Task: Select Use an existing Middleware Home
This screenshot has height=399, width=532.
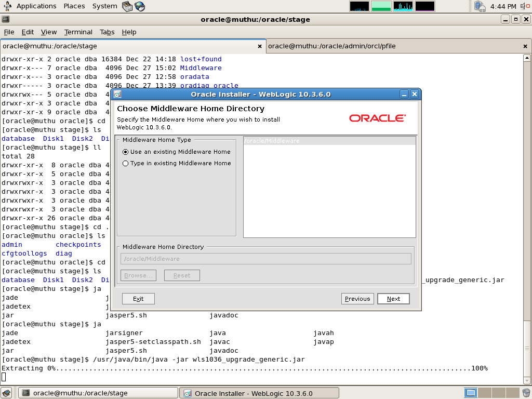Action: 177,152
